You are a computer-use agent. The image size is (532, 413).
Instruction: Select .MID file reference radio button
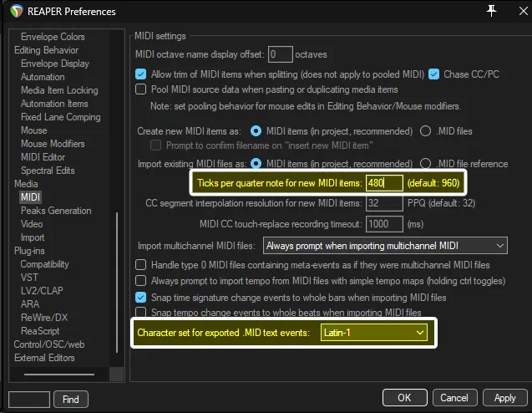click(425, 164)
